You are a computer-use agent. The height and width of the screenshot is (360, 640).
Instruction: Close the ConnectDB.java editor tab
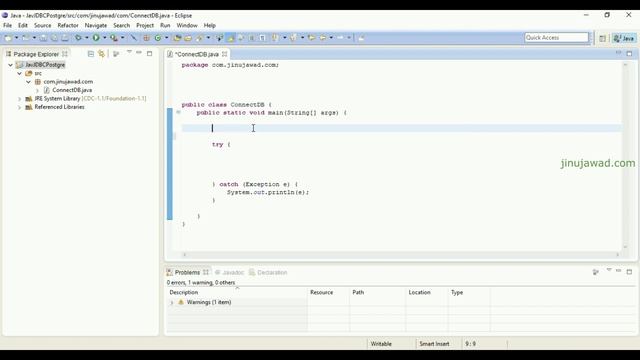224,54
